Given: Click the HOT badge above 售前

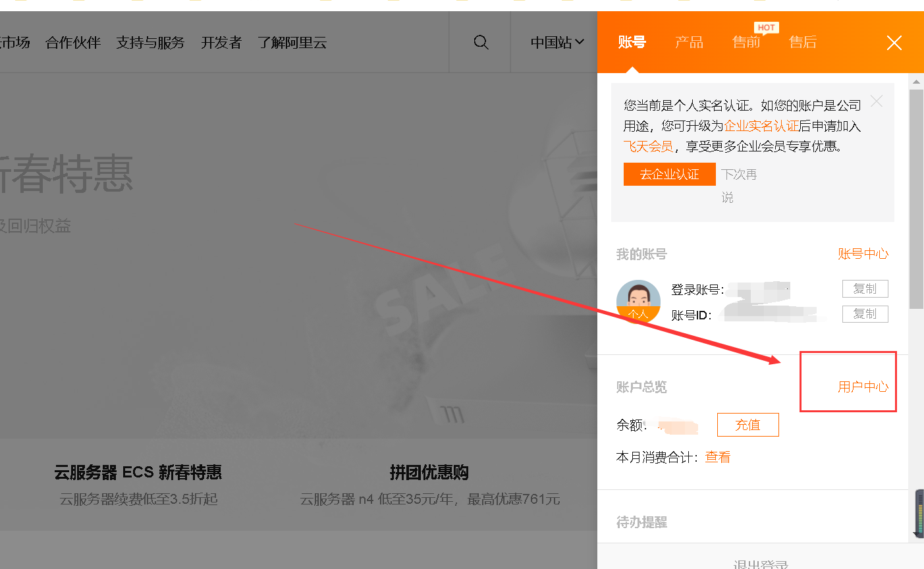Looking at the screenshot, I should click(766, 28).
